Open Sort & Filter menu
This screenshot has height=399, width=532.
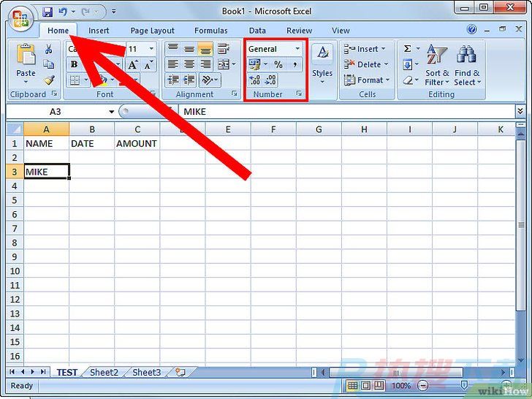[437, 64]
